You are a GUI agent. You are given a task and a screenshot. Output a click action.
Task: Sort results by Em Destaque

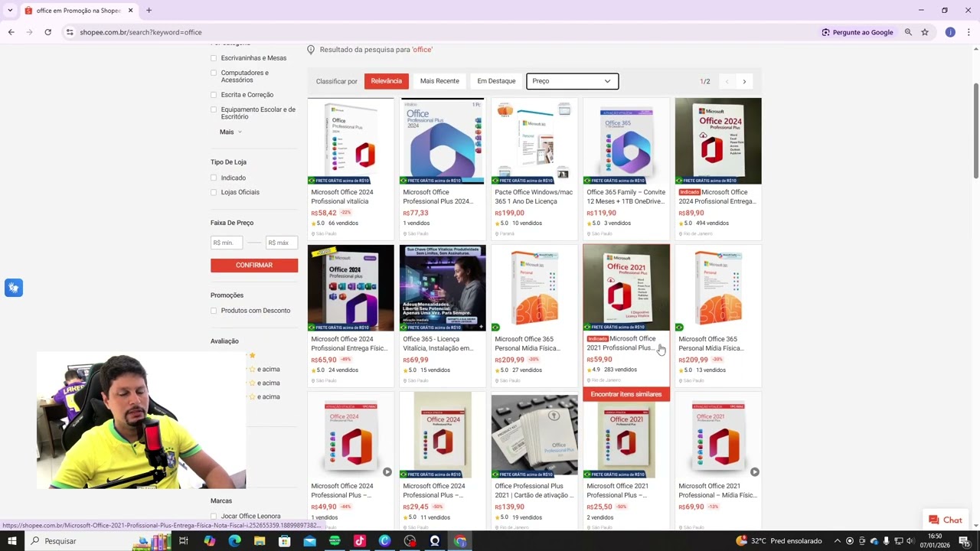[496, 81]
